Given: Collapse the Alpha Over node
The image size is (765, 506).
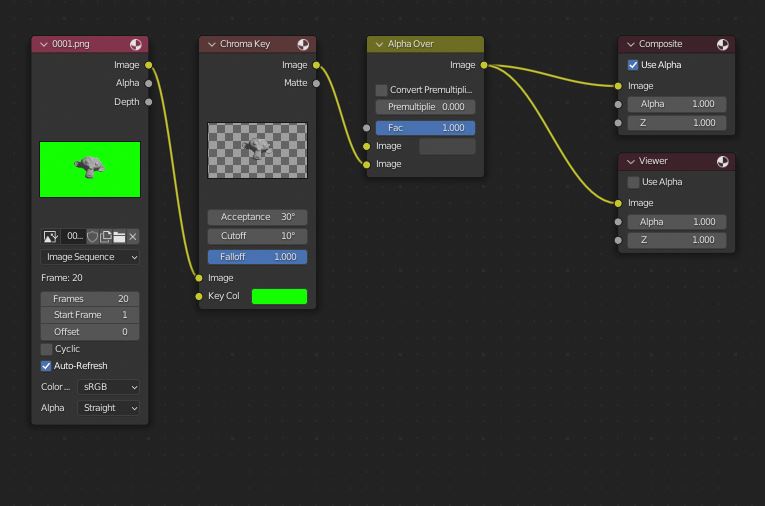Looking at the screenshot, I should point(379,44).
